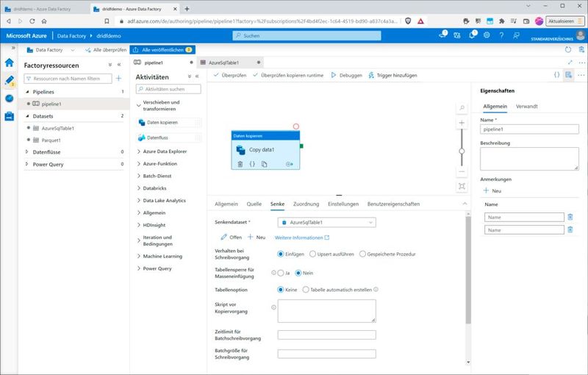Switch to the Quelle tab
This screenshot has height=375, width=588.
[x=254, y=204]
